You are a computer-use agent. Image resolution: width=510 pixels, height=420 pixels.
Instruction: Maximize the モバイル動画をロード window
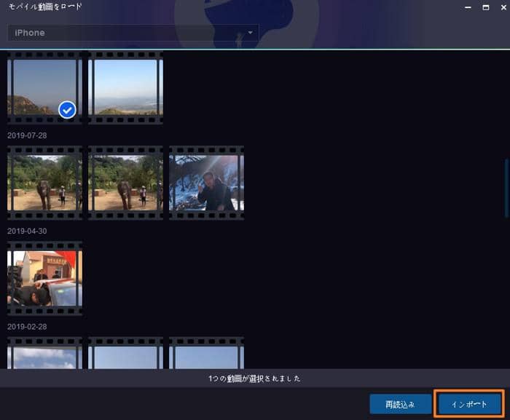coord(486,7)
